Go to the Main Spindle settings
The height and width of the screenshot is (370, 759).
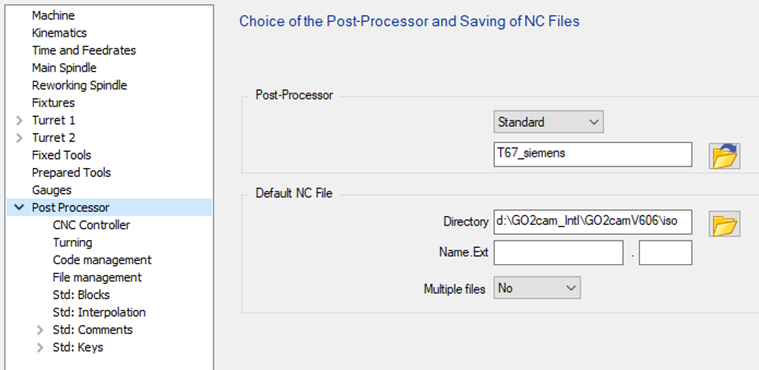64,68
